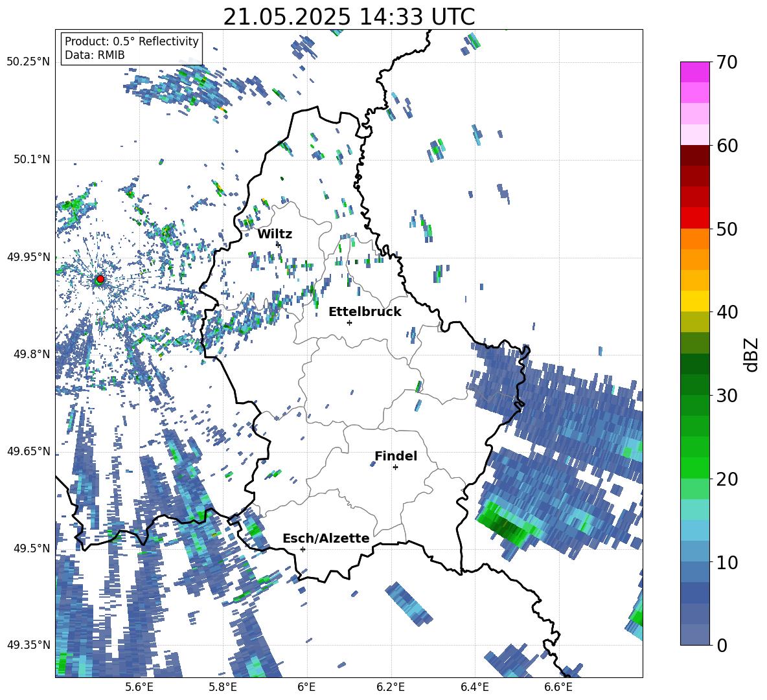
Task: Click the '6.4°E' longitude label
Action: [x=474, y=688]
